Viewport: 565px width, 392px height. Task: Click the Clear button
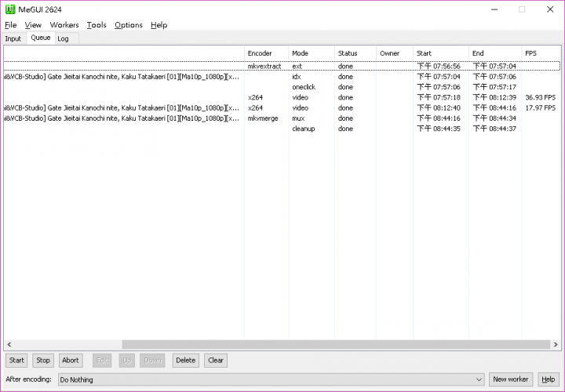click(216, 361)
